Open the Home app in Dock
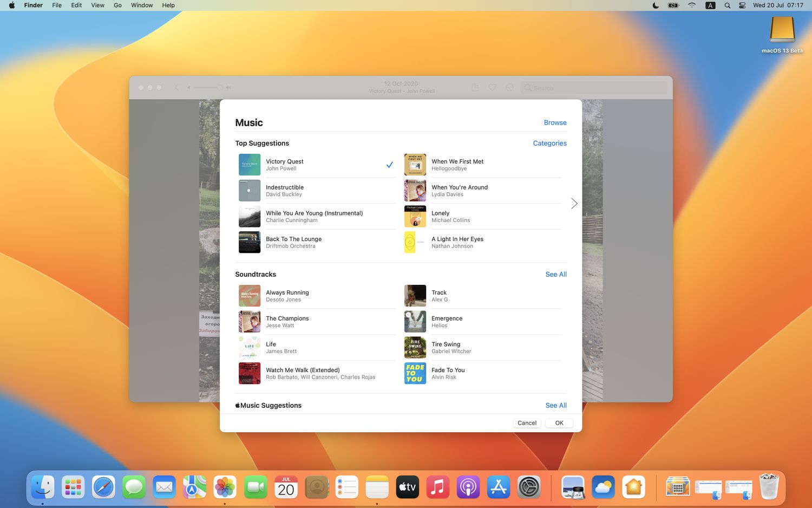Viewport: 812px width, 508px height. tap(633, 487)
